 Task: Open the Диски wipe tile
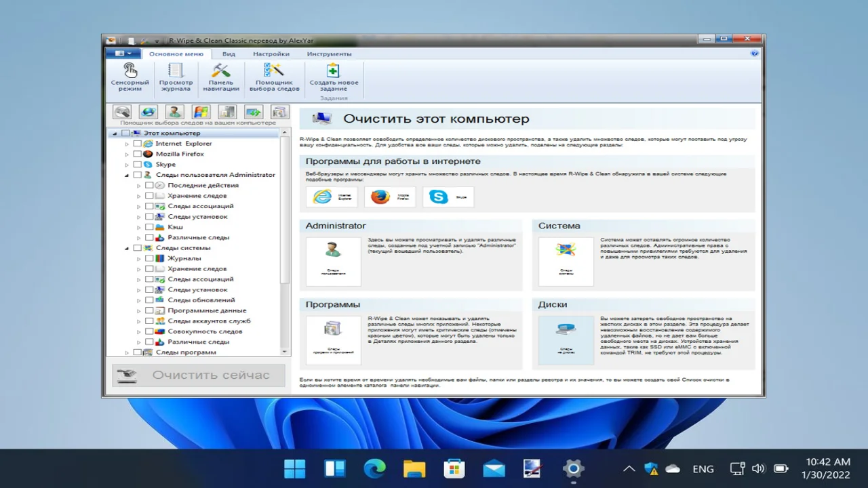click(x=566, y=340)
